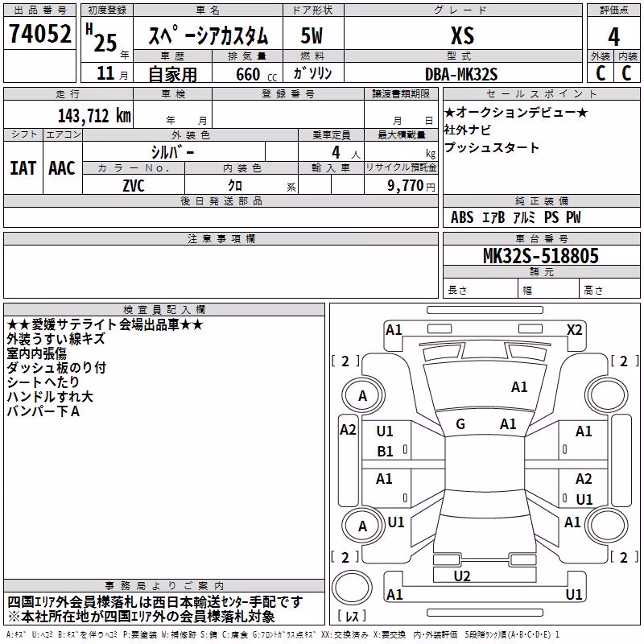
Task: Click the car name スペーシアカスタム
Action: pos(208,35)
